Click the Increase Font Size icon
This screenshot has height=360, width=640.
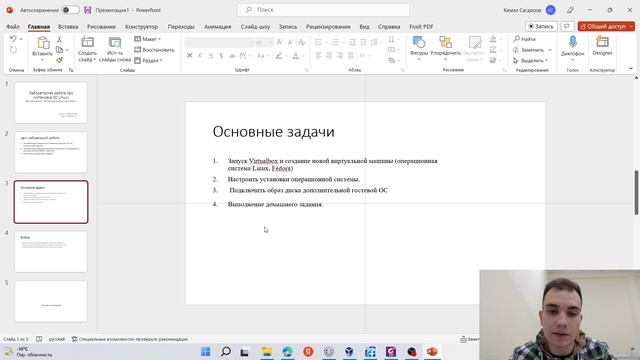(x=280, y=42)
